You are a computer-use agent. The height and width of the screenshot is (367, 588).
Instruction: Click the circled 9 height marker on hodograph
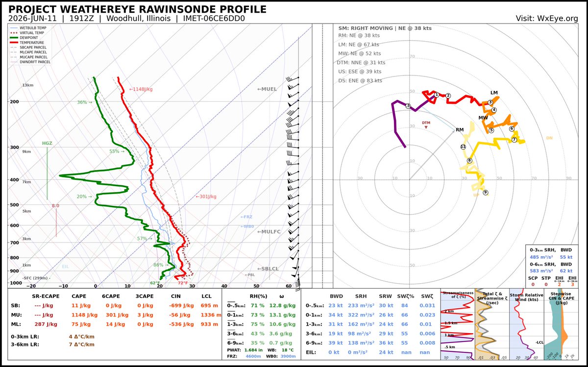coord(486,193)
